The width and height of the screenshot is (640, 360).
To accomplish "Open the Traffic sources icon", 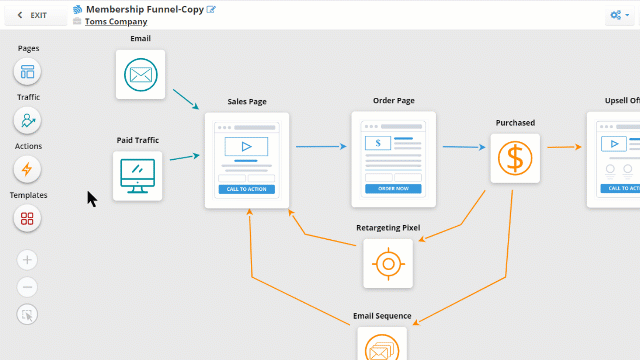I will (x=27, y=121).
